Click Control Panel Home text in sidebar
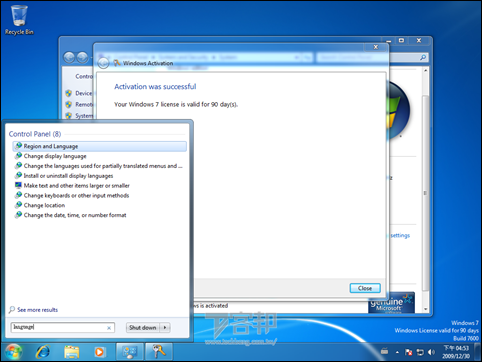 (x=84, y=76)
